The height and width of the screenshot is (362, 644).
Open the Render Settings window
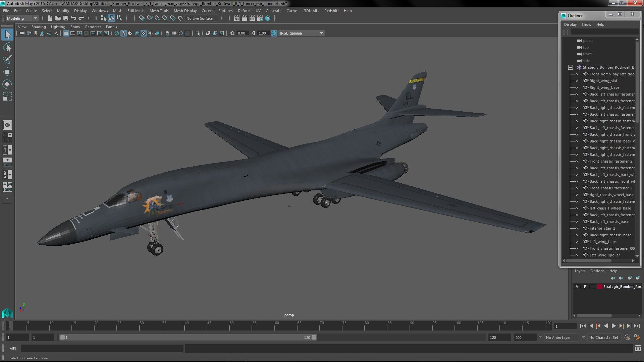tap(261, 18)
